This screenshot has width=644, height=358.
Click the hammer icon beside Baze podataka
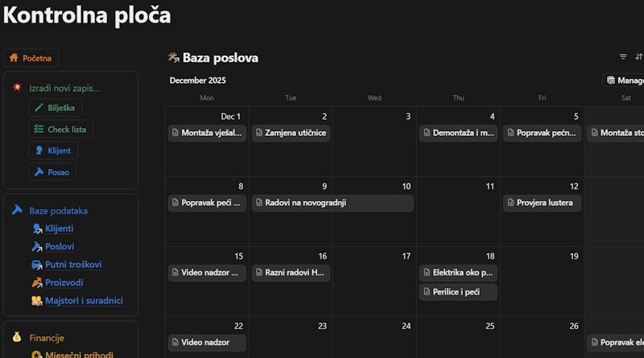tap(16, 211)
